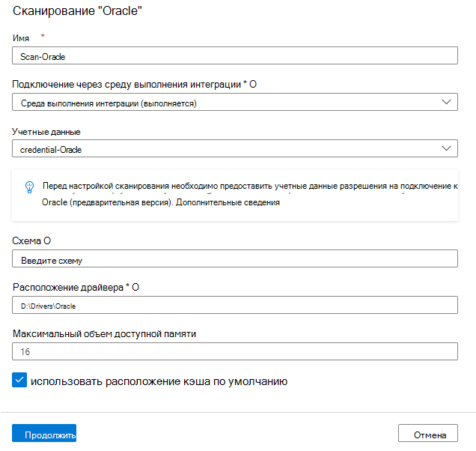Select the 'Среда выполнения интеграции (выполняется)' combo box
476x451 pixels.
(235, 102)
